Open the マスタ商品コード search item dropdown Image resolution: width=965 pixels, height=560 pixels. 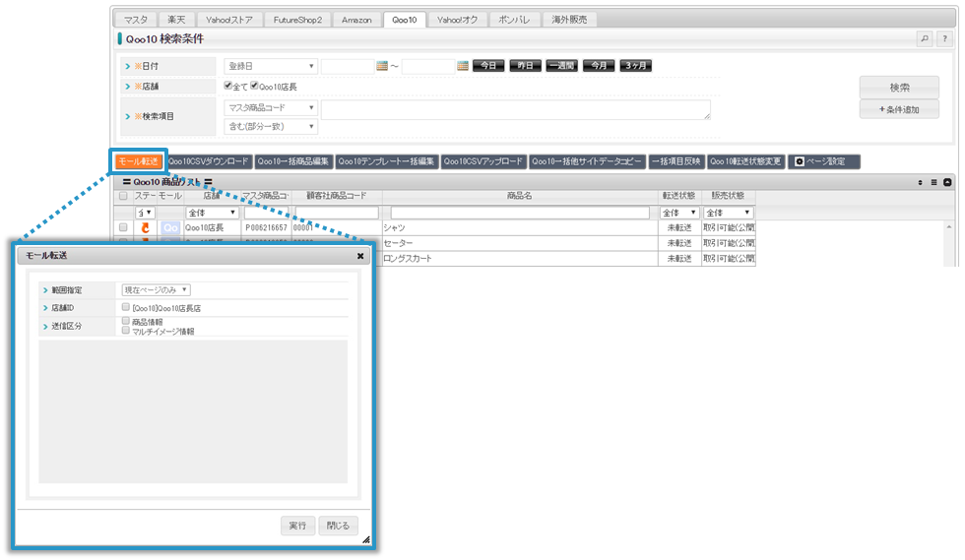[271, 107]
